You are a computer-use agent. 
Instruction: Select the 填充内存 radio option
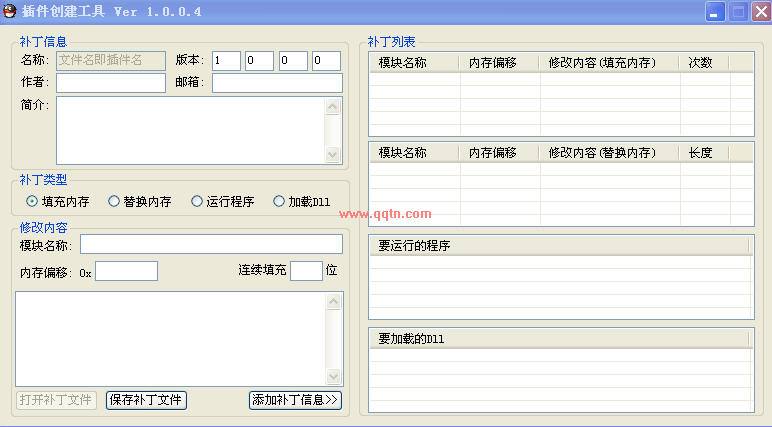(33, 201)
